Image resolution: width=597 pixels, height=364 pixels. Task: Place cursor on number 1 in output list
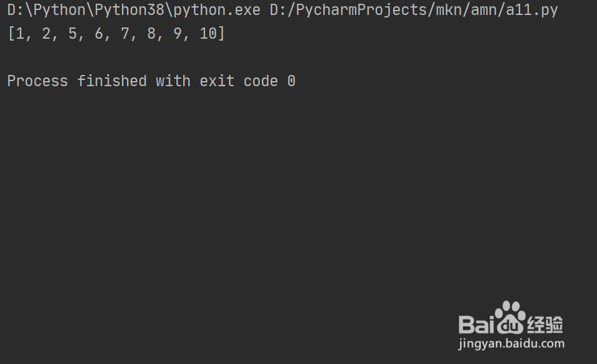(x=20, y=34)
